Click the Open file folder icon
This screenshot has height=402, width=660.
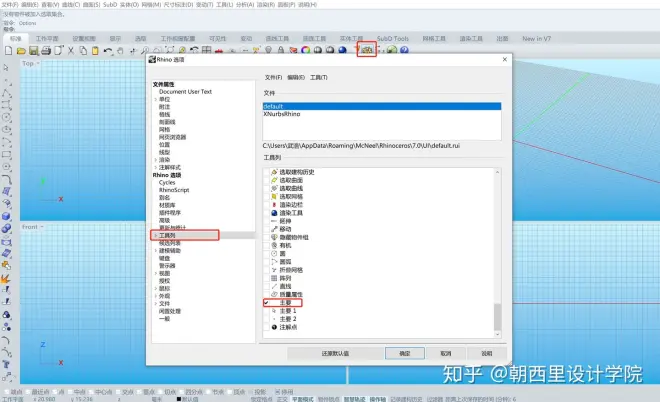21,51
